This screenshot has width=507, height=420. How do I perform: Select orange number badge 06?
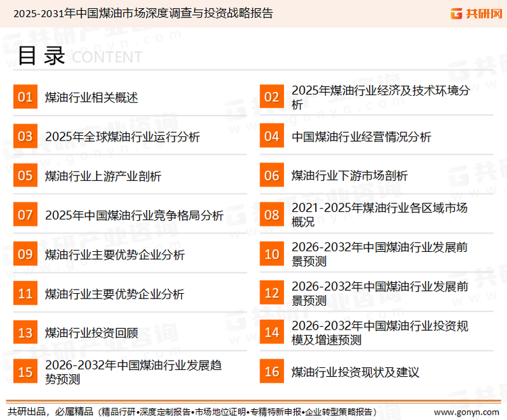point(272,176)
